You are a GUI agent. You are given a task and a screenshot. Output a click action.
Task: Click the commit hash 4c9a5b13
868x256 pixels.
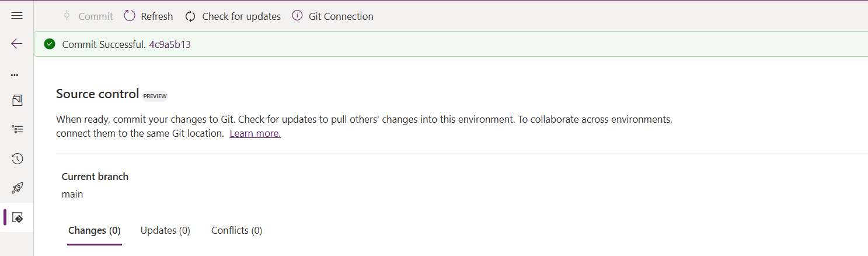pos(170,44)
